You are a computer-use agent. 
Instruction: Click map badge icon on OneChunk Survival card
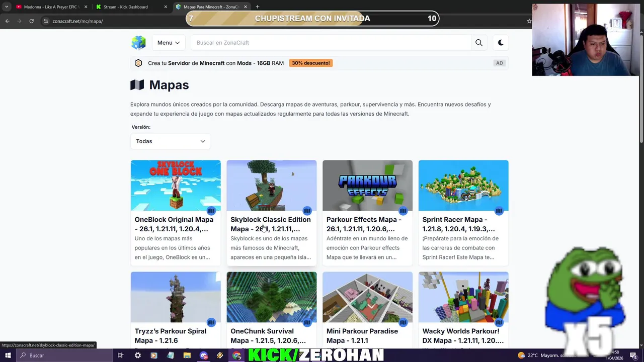(307, 322)
